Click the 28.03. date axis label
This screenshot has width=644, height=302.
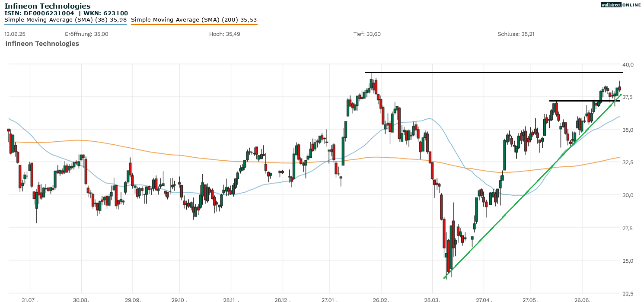tap(432, 299)
